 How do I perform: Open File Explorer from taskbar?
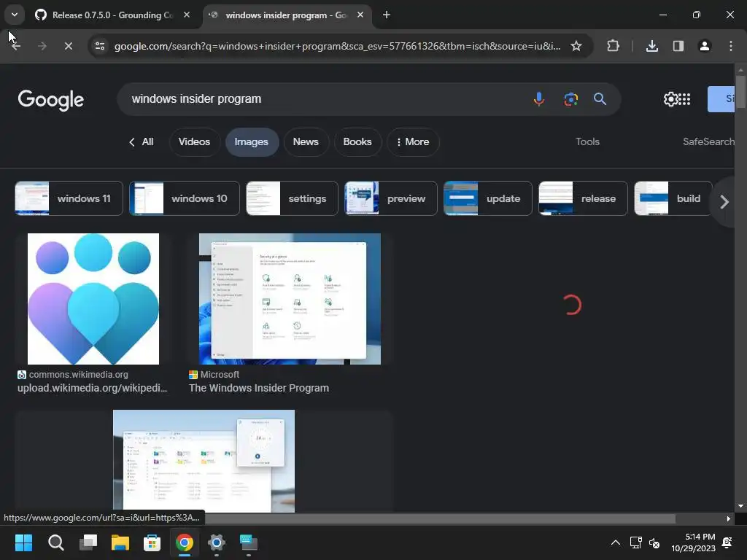[120, 542]
